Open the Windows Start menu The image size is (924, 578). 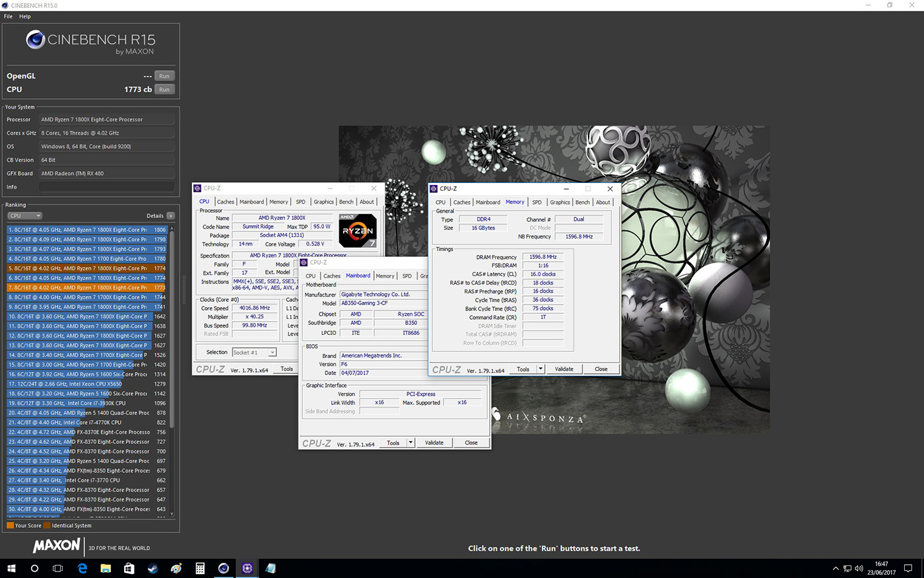coord(11,568)
